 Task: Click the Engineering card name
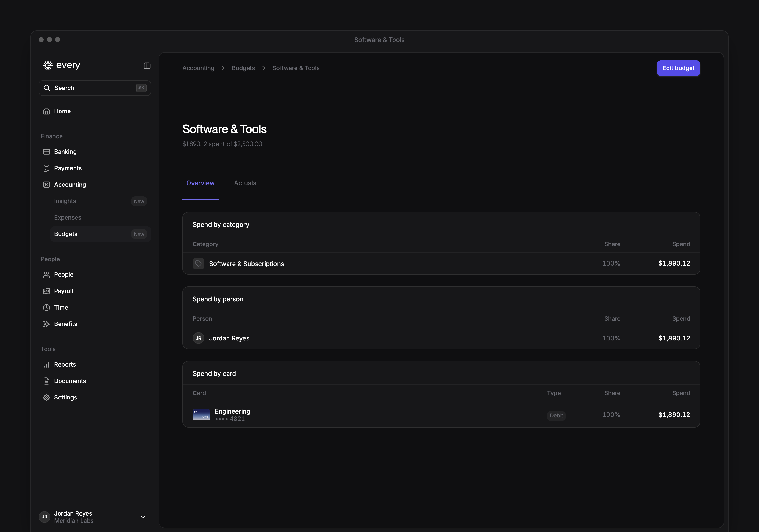coord(232,411)
